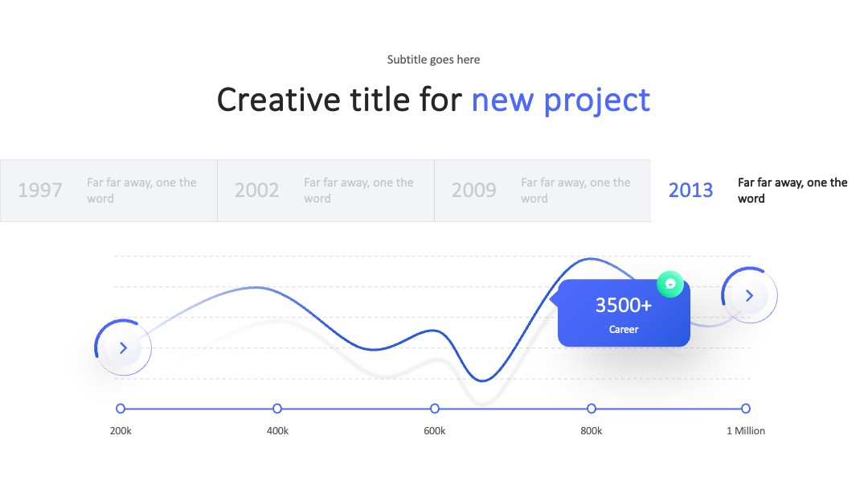Open the 2009 timeline tab
This screenshot has height=489, width=868.
pos(543,191)
